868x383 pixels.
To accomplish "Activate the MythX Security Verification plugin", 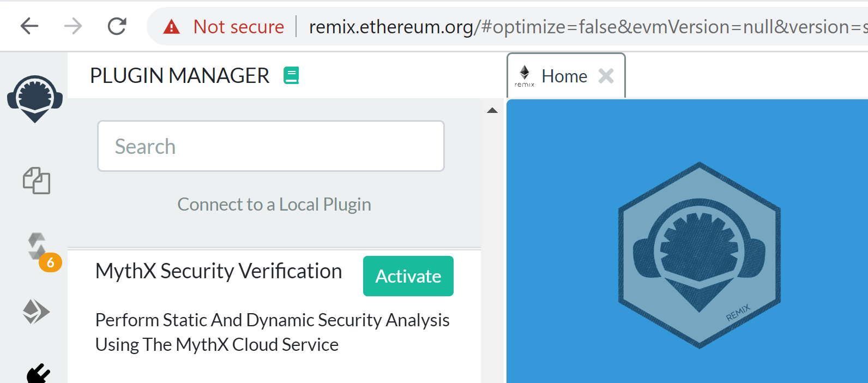I will 408,276.
